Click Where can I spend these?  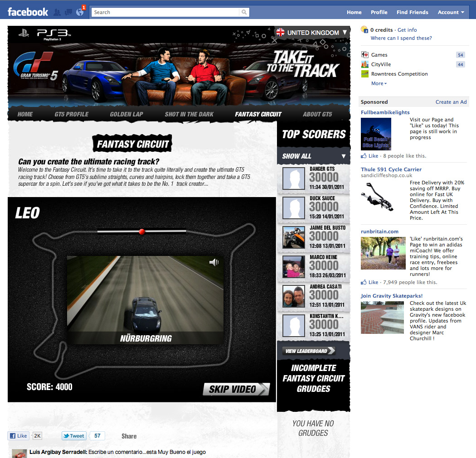pyautogui.click(x=401, y=38)
